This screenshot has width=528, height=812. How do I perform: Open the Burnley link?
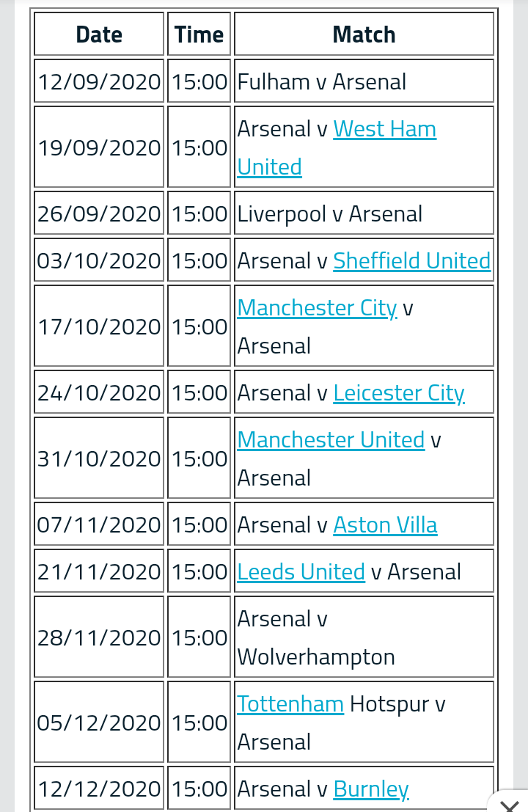(370, 789)
